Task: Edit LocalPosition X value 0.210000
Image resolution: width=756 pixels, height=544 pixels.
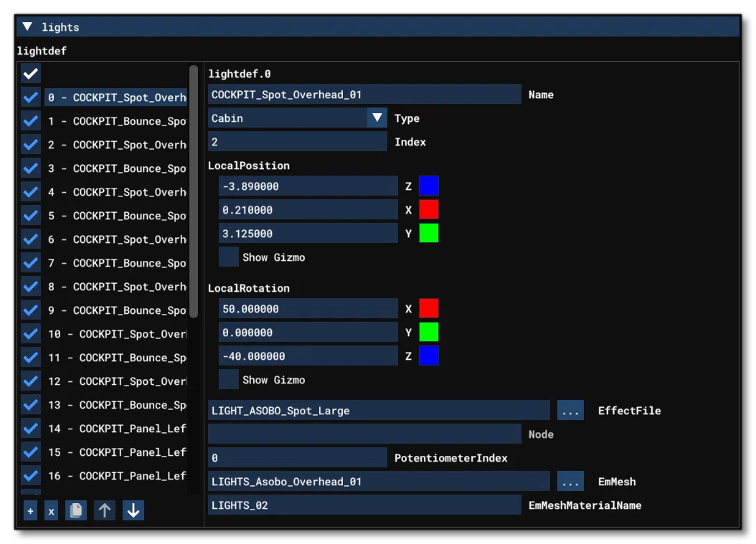Action: (308, 209)
